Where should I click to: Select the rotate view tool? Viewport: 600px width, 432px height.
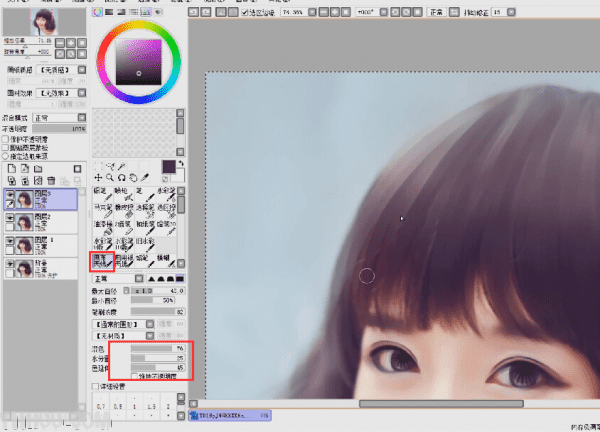tap(122, 178)
